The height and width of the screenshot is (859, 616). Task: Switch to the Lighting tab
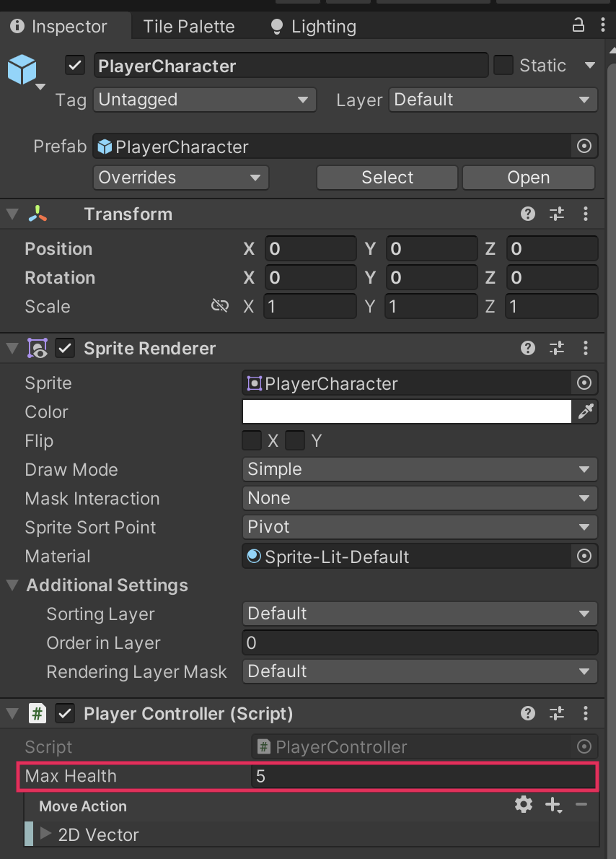(313, 27)
